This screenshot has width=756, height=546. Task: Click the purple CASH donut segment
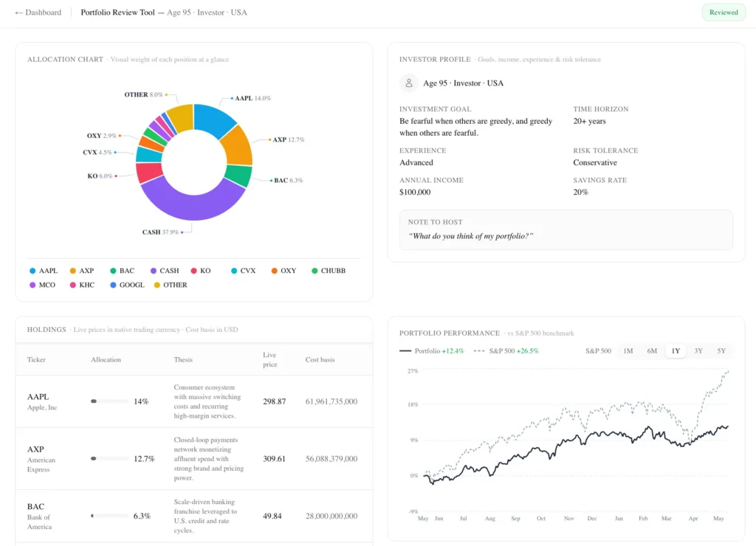194,207
